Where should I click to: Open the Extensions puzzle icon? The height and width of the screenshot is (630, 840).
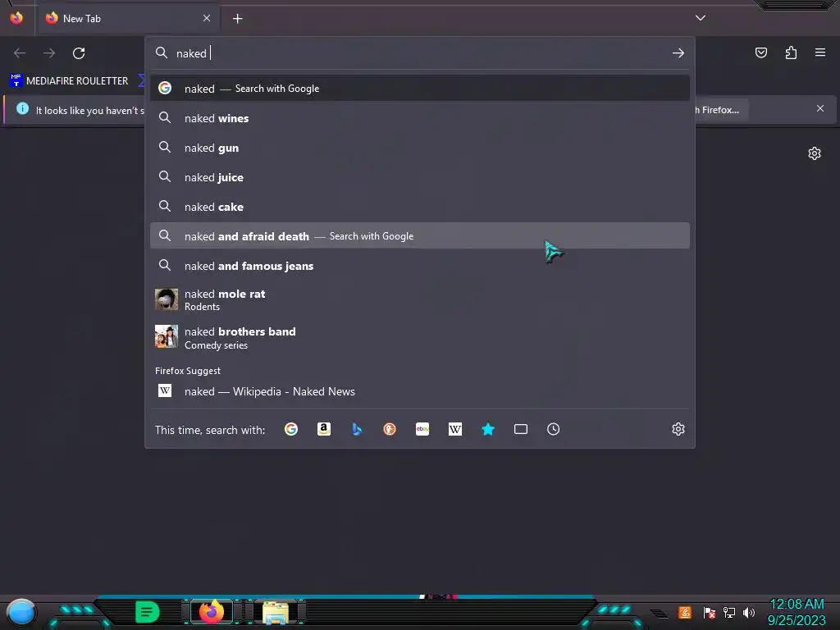(791, 52)
